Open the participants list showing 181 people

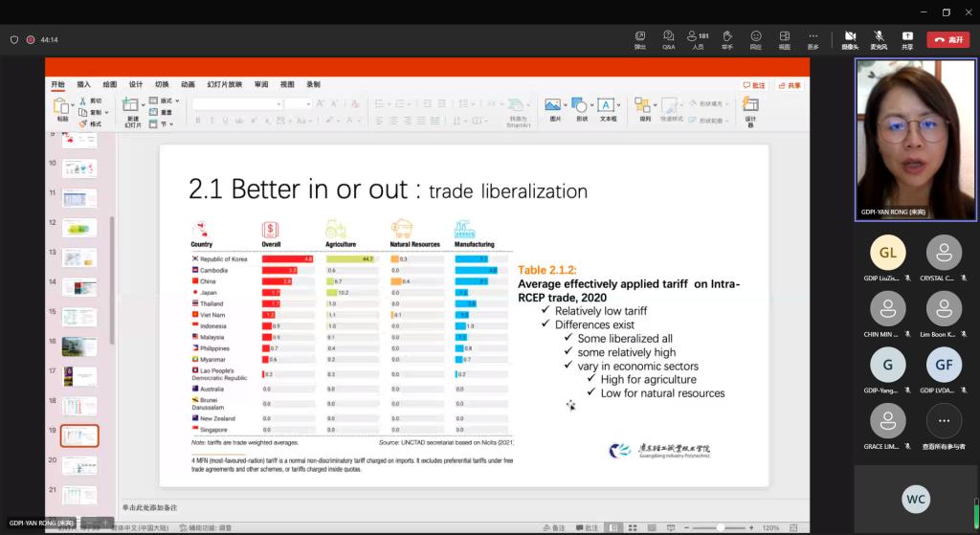pos(699,38)
